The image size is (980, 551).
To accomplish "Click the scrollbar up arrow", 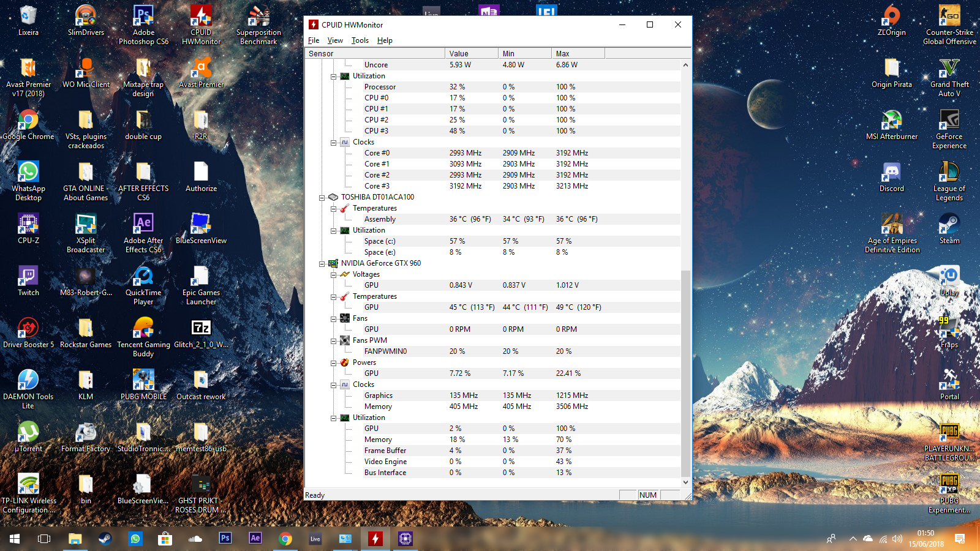I will (685, 64).
